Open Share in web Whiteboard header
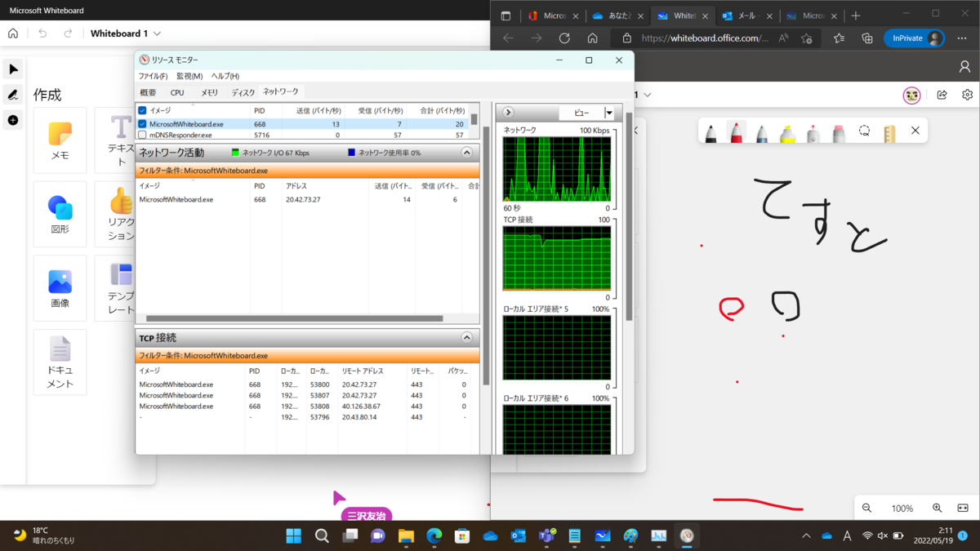Screen dimensions: 980x551 [x=942, y=95]
